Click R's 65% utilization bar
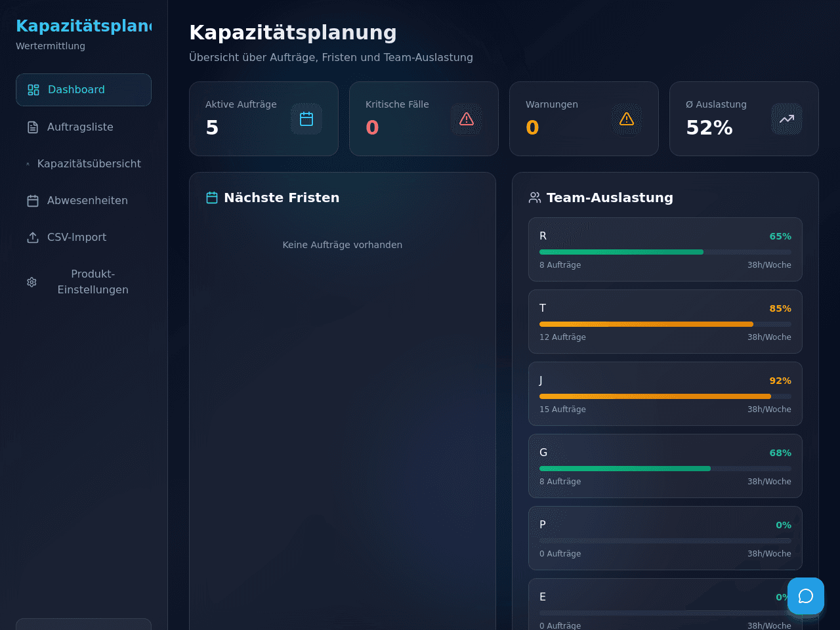This screenshot has height=630, width=840. pos(665,252)
